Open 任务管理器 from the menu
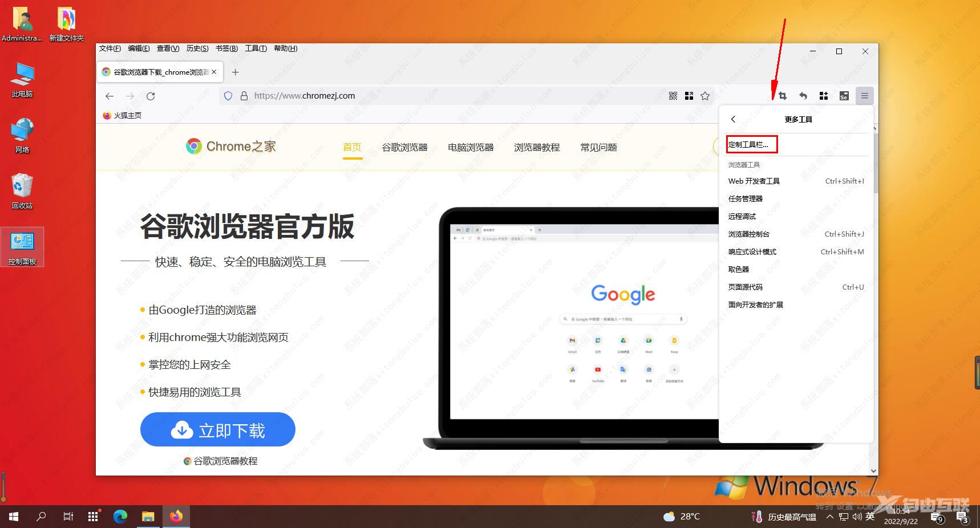 (x=796, y=198)
